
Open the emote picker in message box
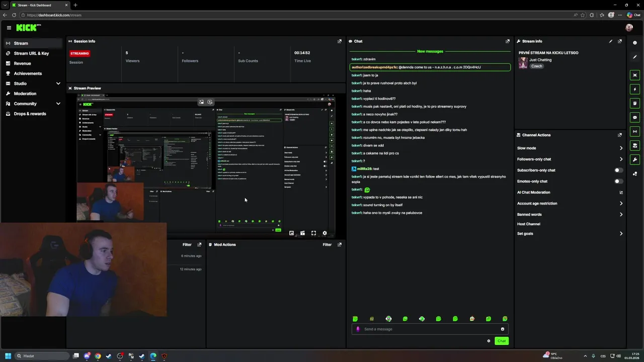pyautogui.click(x=502, y=329)
